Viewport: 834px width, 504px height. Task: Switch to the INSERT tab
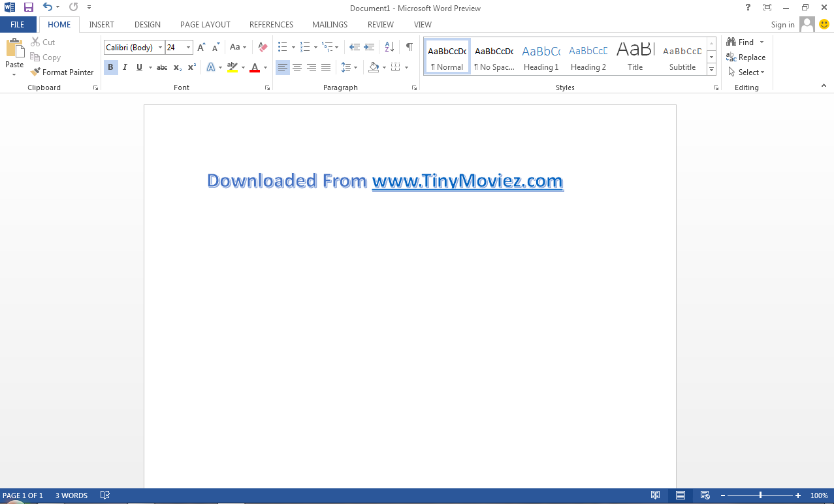[101, 25]
